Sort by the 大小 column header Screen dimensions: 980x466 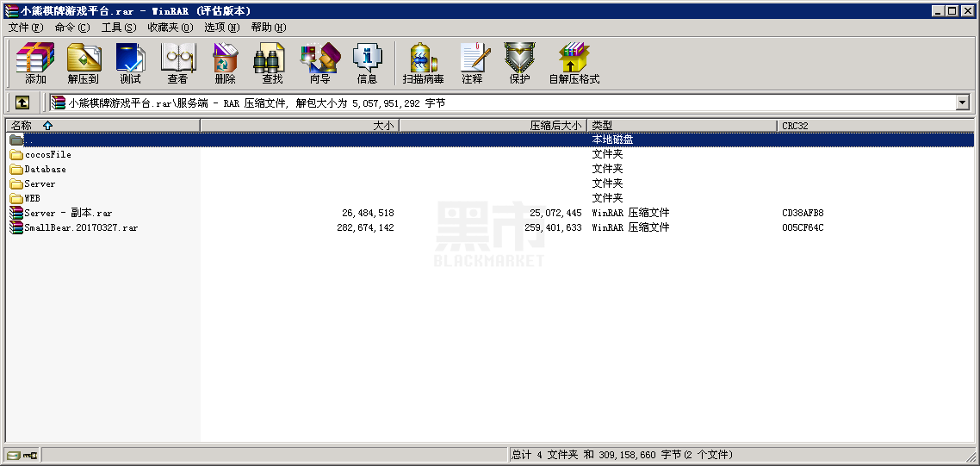[300, 126]
